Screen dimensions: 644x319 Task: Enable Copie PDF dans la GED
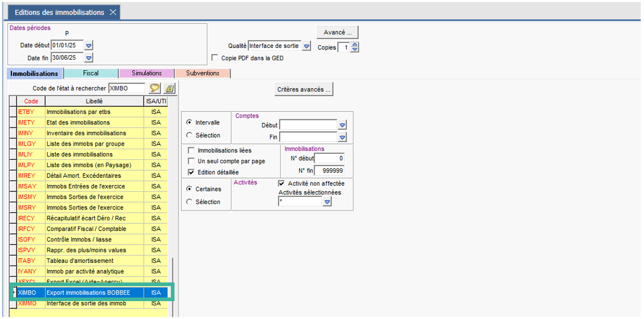pyautogui.click(x=215, y=58)
